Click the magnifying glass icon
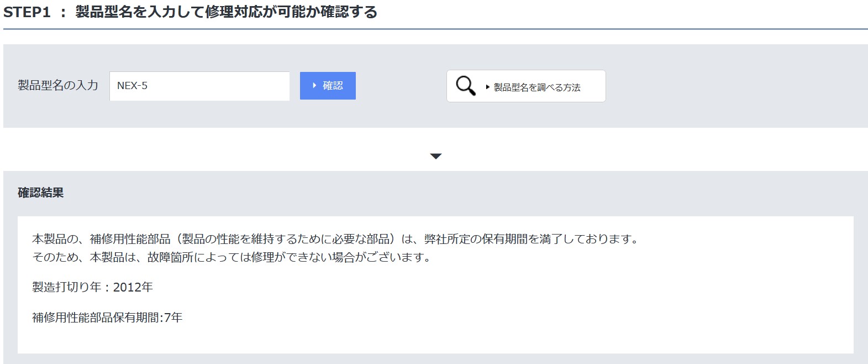This screenshot has width=868, height=364. [x=465, y=86]
